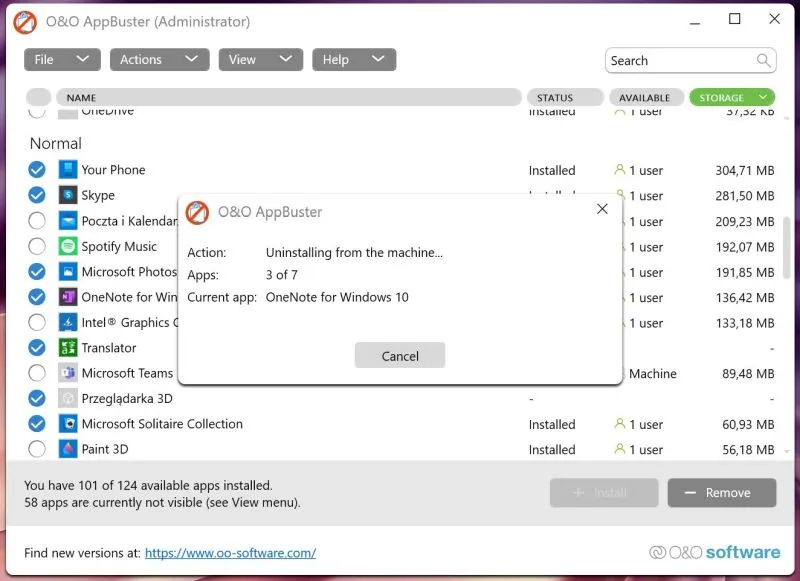
Task: Click the Microsoft Solitaire Collection icon
Action: 66,424
